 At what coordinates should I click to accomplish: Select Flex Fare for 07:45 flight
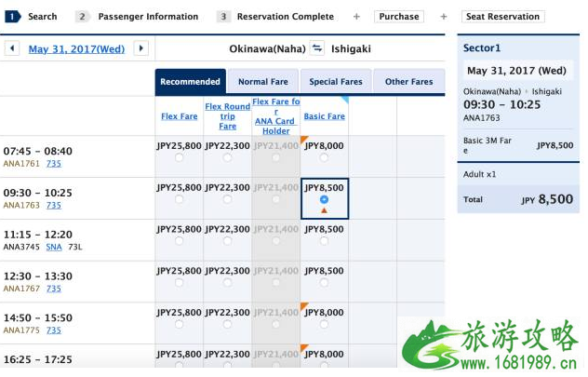(180, 157)
